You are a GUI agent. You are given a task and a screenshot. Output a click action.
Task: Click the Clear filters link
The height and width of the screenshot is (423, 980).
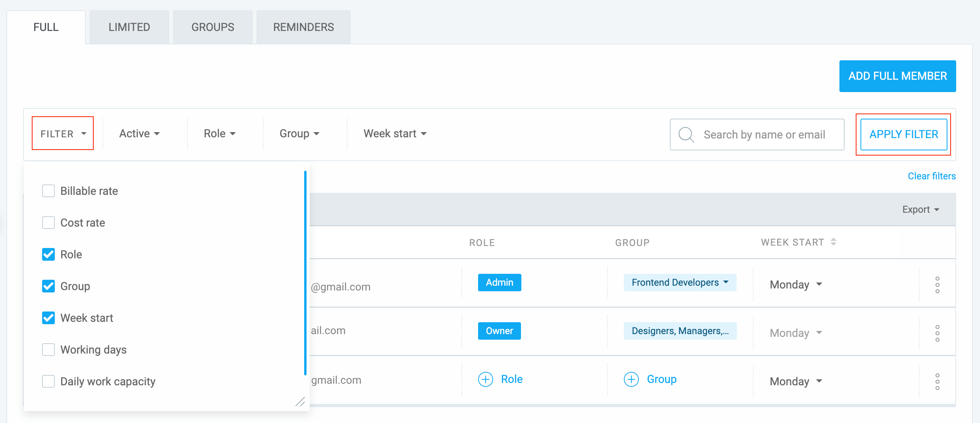932,176
